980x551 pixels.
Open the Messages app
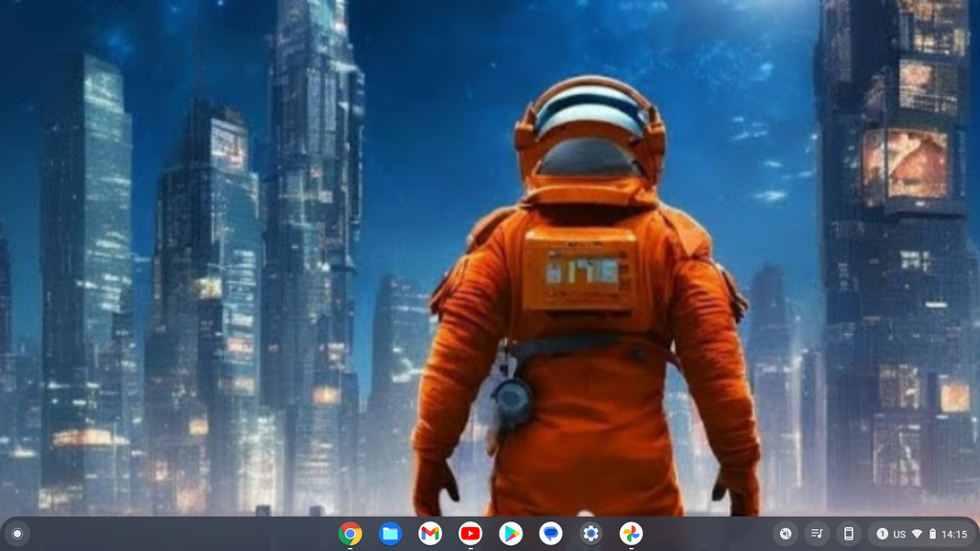tap(550, 534)
